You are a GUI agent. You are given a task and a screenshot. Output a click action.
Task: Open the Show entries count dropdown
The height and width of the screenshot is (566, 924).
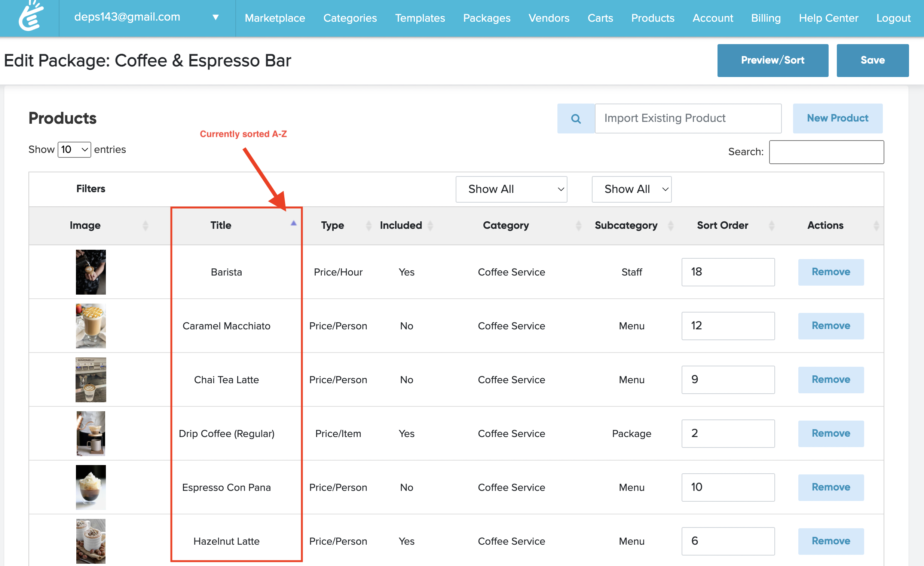[x=74, y=150]
